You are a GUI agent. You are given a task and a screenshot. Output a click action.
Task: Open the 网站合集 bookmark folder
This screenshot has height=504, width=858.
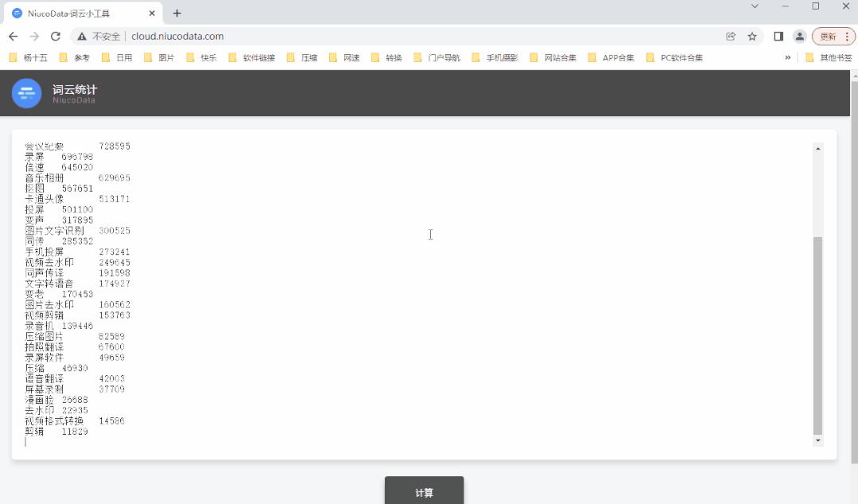click(x=553, y=57)
